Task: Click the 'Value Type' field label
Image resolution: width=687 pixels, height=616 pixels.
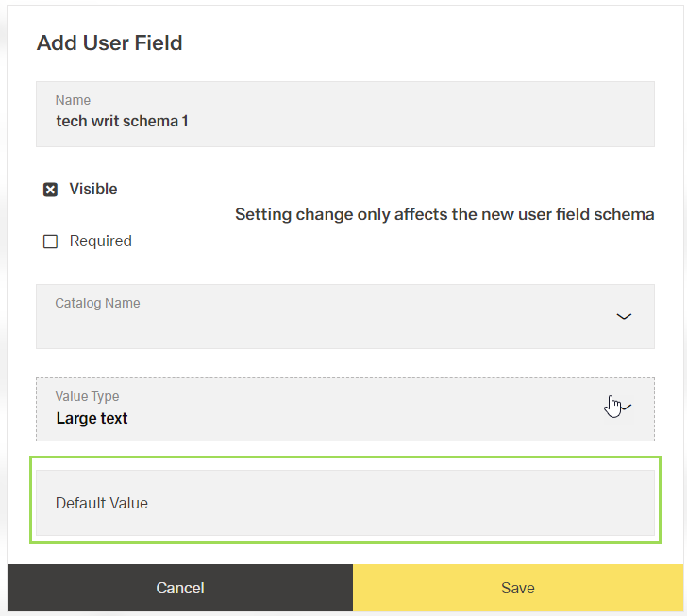Action: [x=87, y=397]
